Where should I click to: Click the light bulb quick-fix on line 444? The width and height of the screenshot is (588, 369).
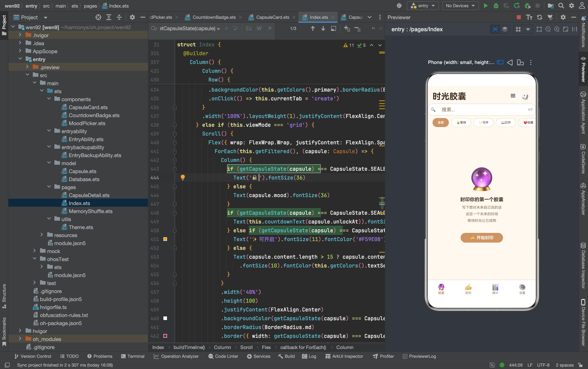tap(183, 178)
